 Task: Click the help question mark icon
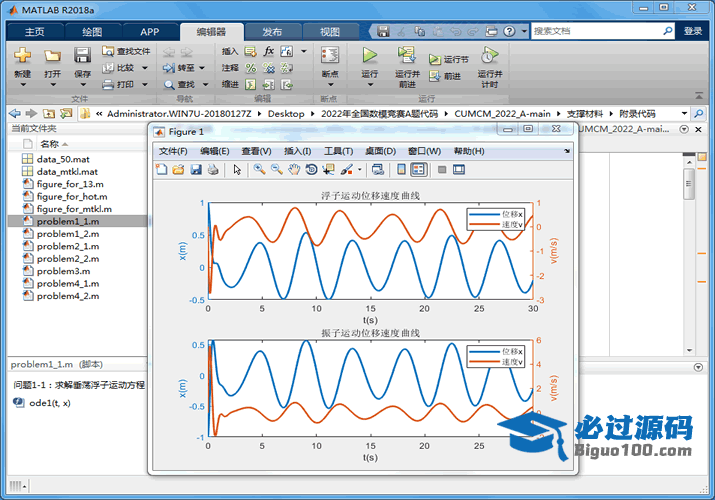(509, 31)
